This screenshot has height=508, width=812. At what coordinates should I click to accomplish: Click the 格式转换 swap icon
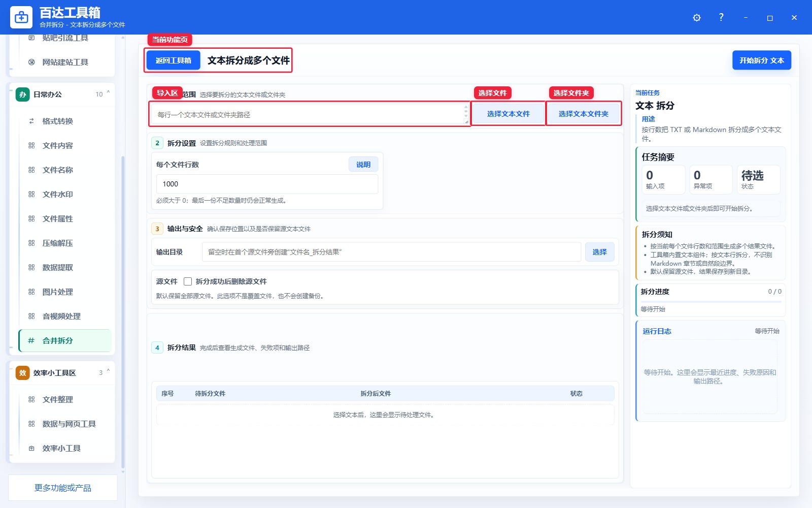pyautogui.click(x=31, y=121)
